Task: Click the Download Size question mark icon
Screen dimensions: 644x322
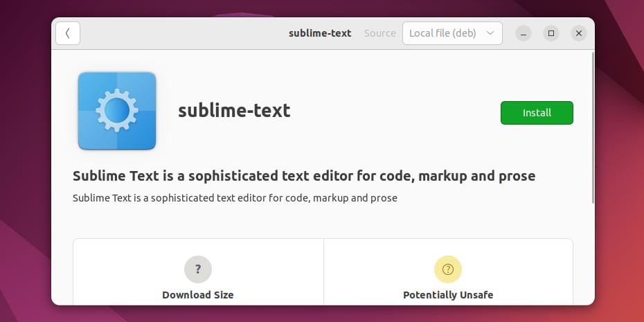Action: tap(198, 269)
